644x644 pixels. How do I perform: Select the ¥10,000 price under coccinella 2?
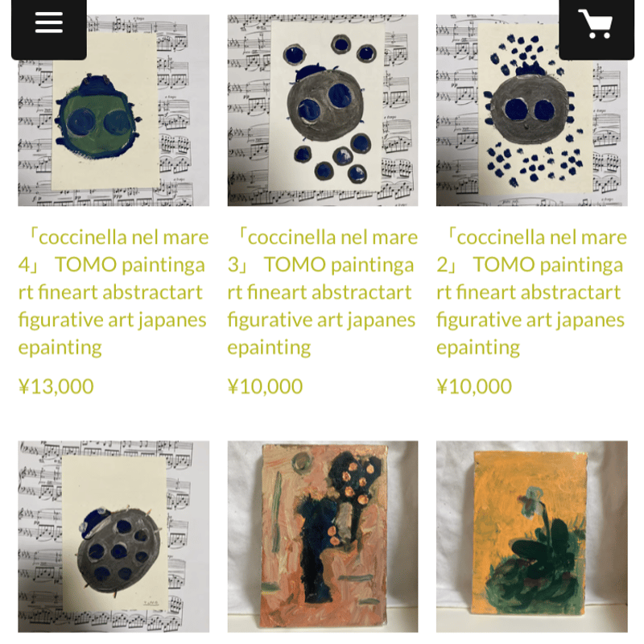click(x=474, y=386)
